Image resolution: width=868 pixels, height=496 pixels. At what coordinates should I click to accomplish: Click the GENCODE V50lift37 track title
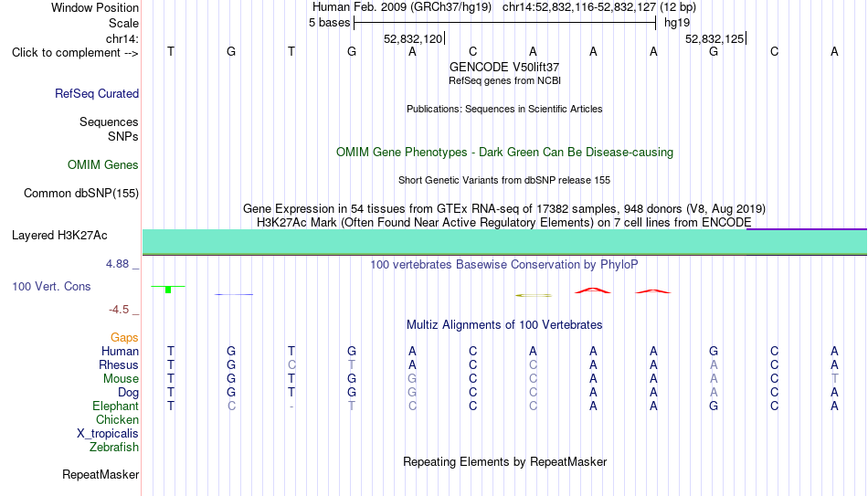(x=504, y=67)
